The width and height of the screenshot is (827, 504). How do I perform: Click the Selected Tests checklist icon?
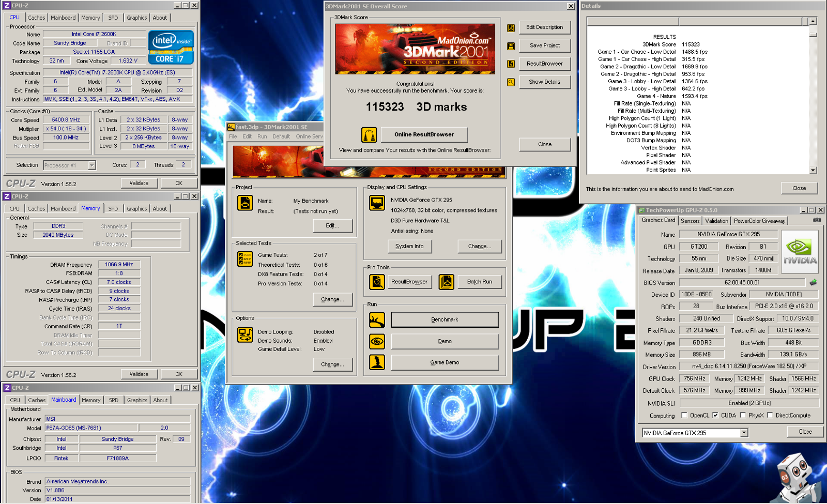pyautogui.click(x=245, y=258)
